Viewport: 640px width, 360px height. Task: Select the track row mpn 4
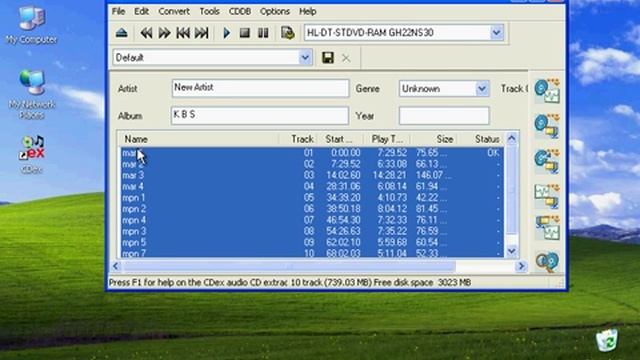coord(312,220)
